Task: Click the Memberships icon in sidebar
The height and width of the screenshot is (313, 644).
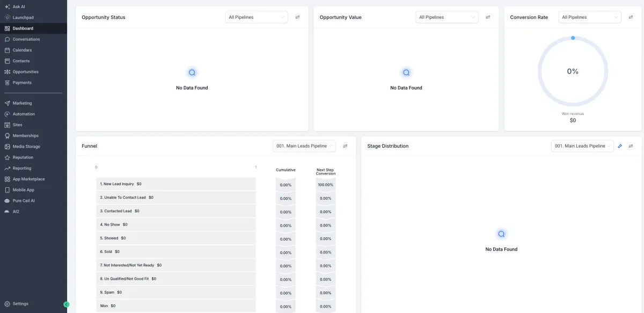Action: pyautogui.click(x=8, y=136)
